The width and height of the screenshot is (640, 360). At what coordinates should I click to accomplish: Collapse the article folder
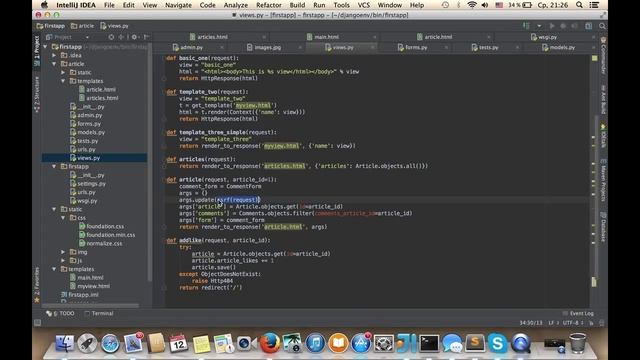point(54,64)
